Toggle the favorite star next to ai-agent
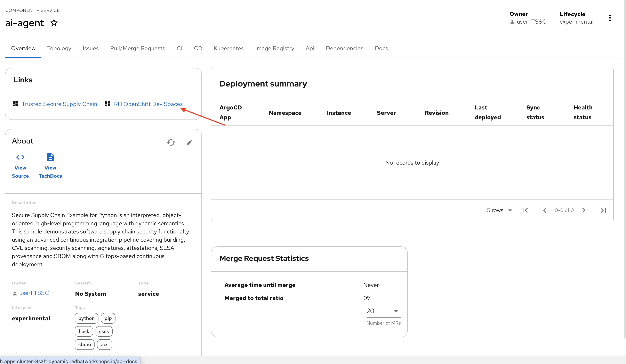 click(54, 23)
